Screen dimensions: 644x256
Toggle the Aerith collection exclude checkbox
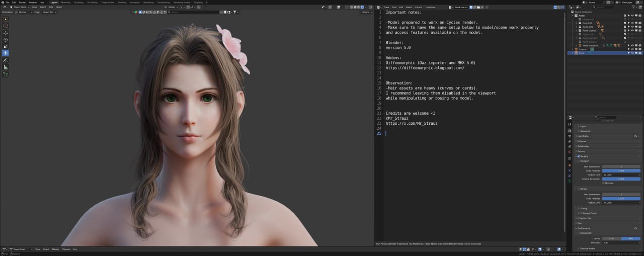click(x=625, y=16)
